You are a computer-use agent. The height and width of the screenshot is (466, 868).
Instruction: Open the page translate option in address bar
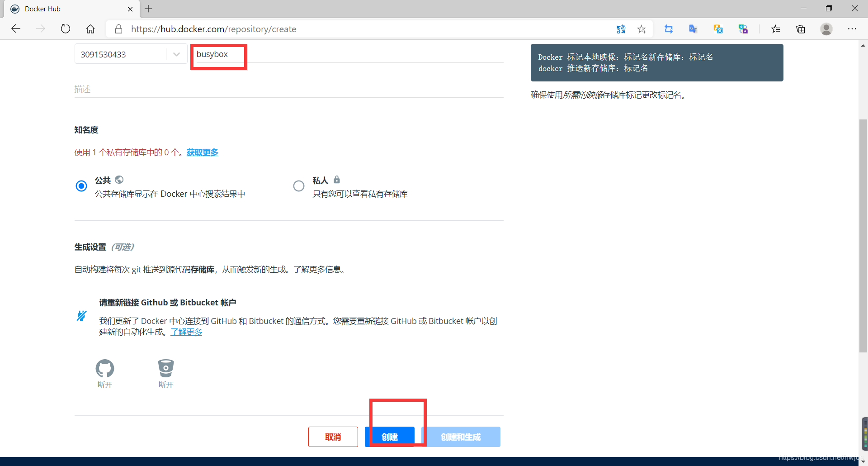621,29
